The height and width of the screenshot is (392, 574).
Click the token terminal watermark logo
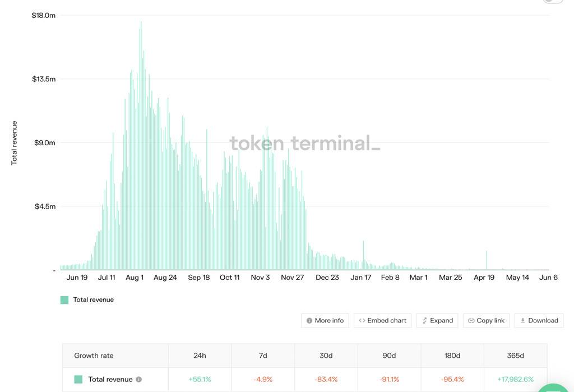point(305,143)
